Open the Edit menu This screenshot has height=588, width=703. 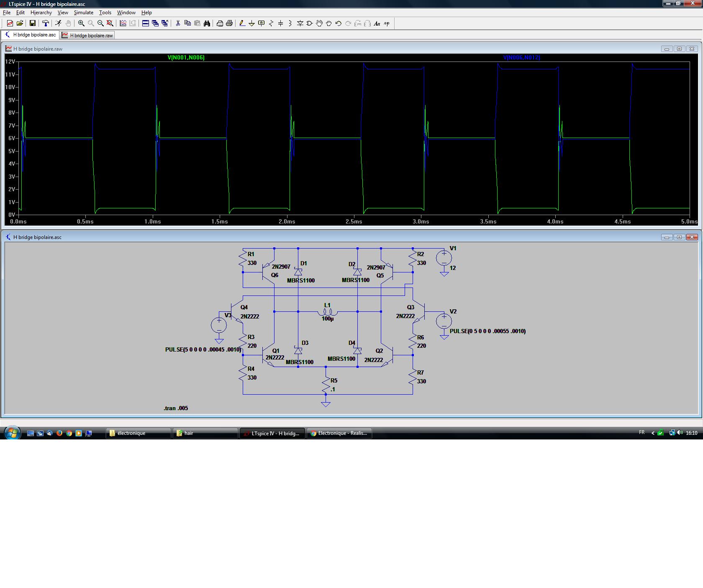pyautogui.click(x=20, y=13)
